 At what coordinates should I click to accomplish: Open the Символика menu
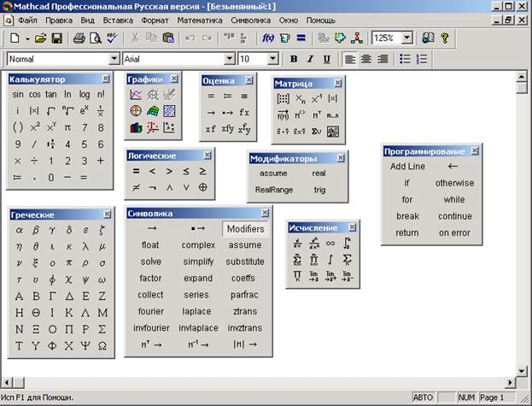tap(251, 21)
